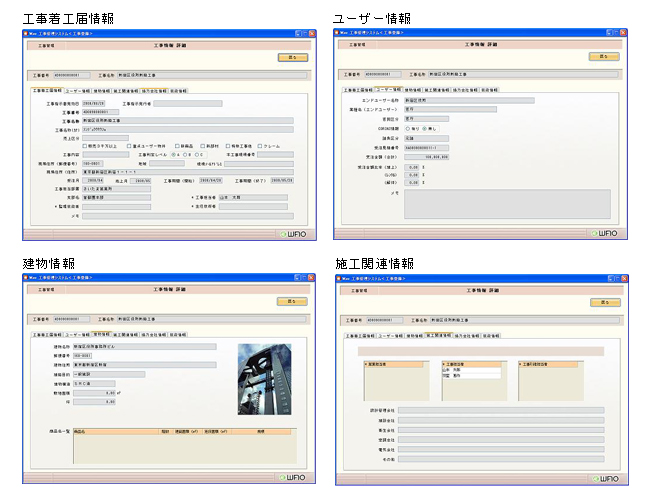Screen dimensions: 650x499
Task: Click the 商品名 column header in 建物情報 list
Action: pos(80,431)
